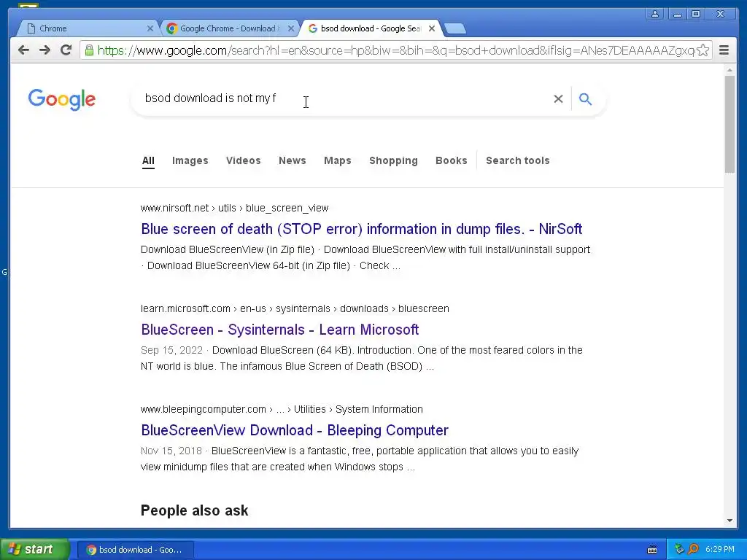Viewport: 747px width, 560px height.
Task: Reload the current page
Action: click(x=66, y=50)
